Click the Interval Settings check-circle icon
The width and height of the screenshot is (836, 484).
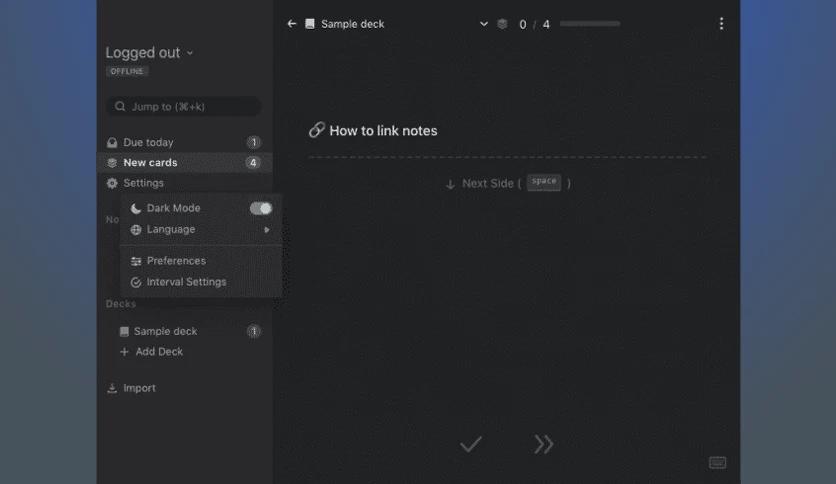pyautogui.click(x=136, y=283)
